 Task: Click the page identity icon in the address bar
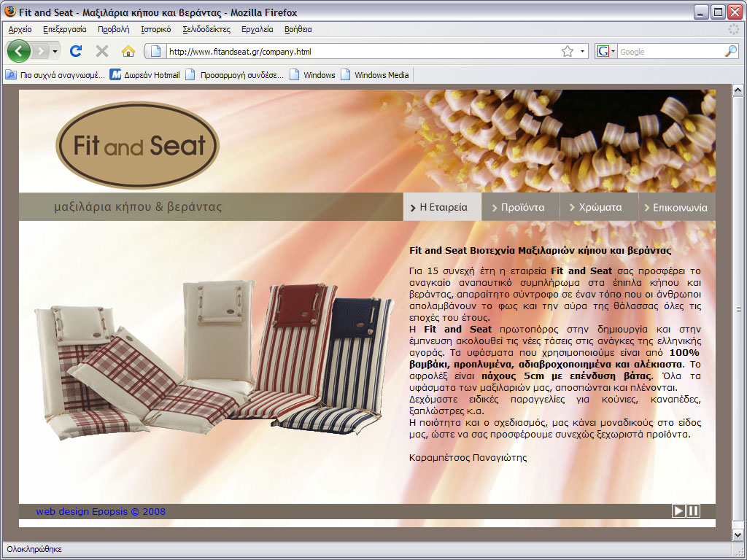(155, 52)
